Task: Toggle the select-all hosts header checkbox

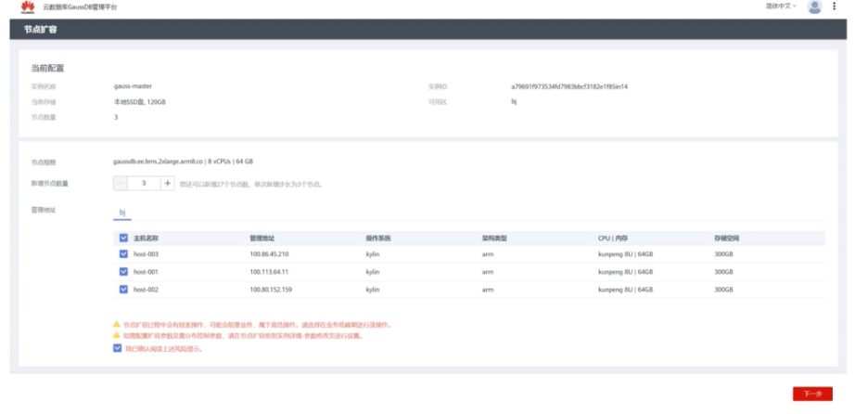Action: [123, 239]
